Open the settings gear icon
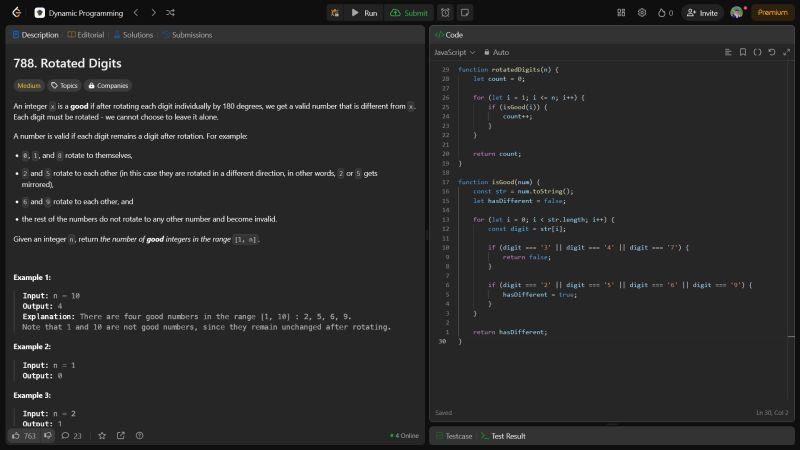The height and width of the screenshot is (450, 800). coord(642,13)
